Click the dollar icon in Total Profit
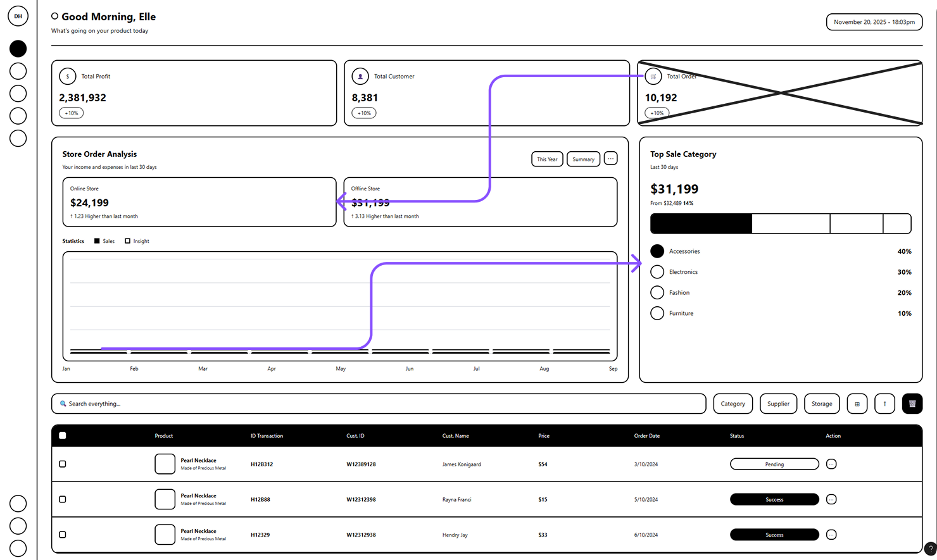Viewport: 937px width, 560px height. [x=68, y=77]
